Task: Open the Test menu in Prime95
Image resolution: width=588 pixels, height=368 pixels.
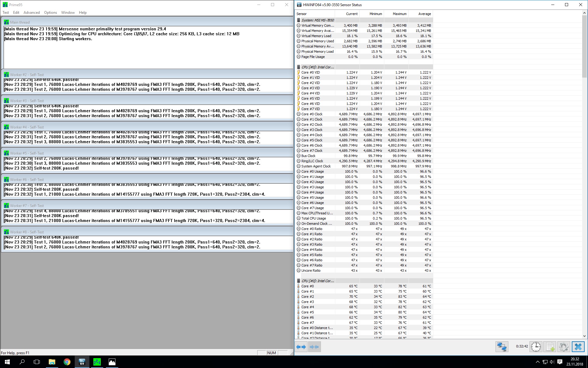Action: pos(6,13)
